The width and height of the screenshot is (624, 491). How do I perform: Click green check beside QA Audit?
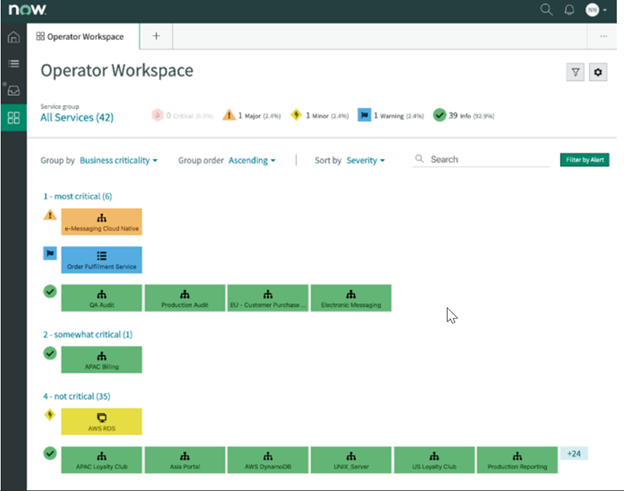click(x=50, y=292)
